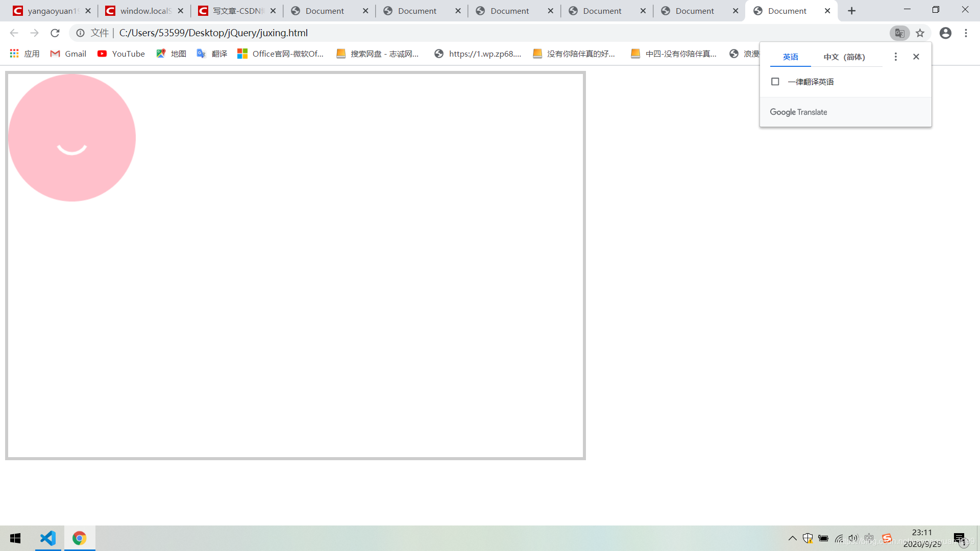Open the new tab plus button

click(x=851, y=11)
